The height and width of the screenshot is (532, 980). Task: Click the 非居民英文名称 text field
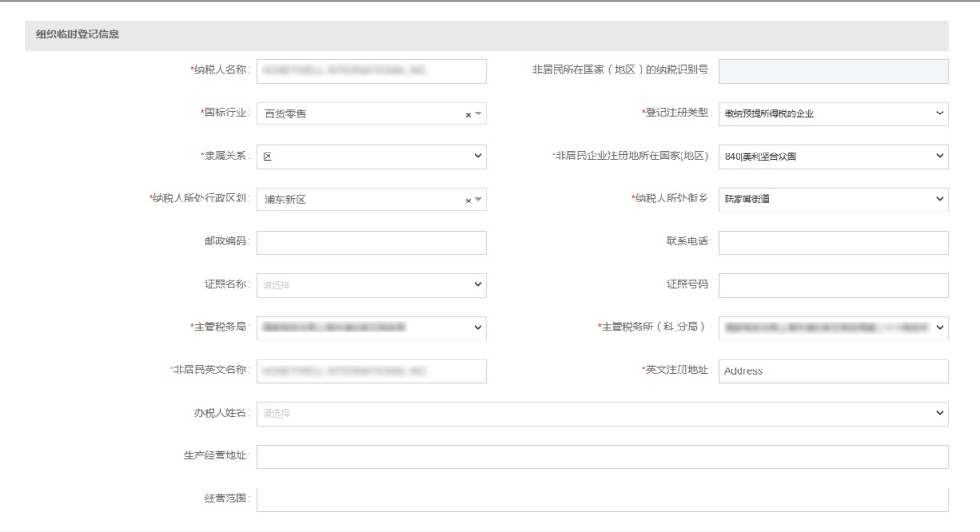pos(371,371)
